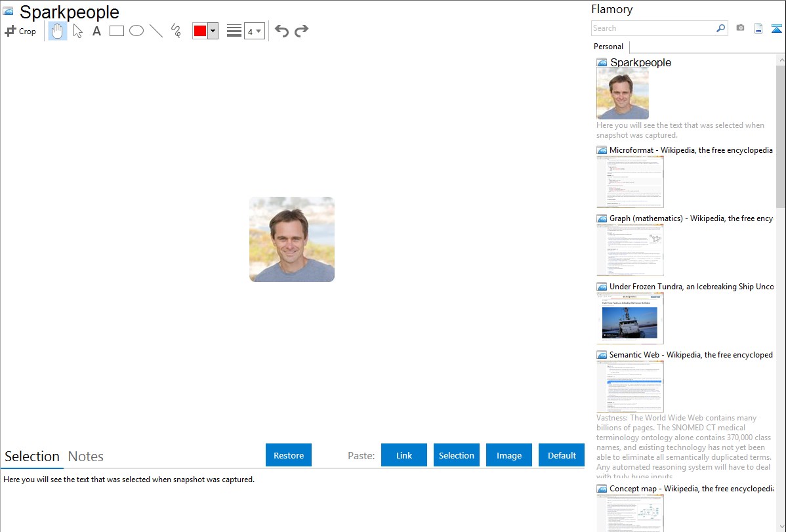Redo the last edit

(x=301, y=31)
